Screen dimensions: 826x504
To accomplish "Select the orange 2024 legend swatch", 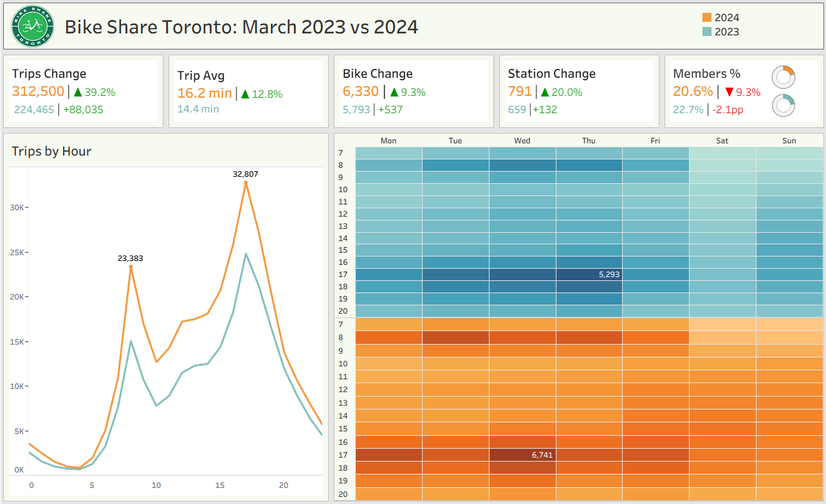I will (x=706, y=18).
